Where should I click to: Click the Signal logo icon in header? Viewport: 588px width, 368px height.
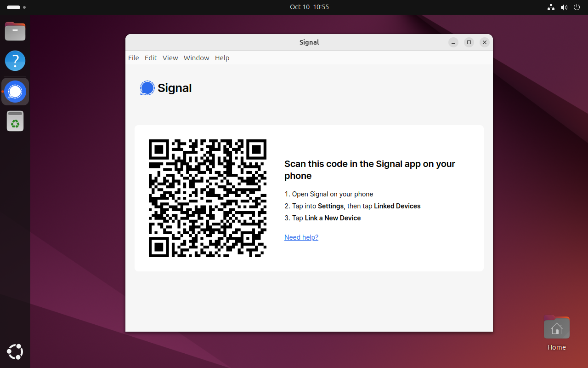[x=147, y=88]
